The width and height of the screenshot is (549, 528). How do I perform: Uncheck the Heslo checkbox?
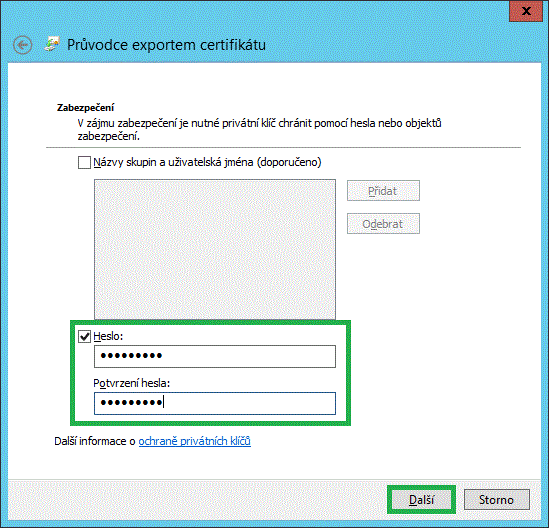coord(84,336)
